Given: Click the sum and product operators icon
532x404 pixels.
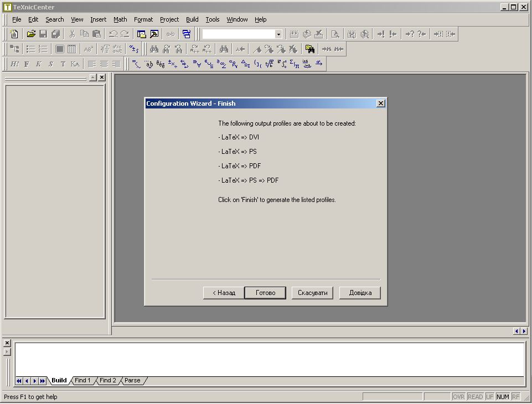Looking at the screenshot, I should coord(294,64).
